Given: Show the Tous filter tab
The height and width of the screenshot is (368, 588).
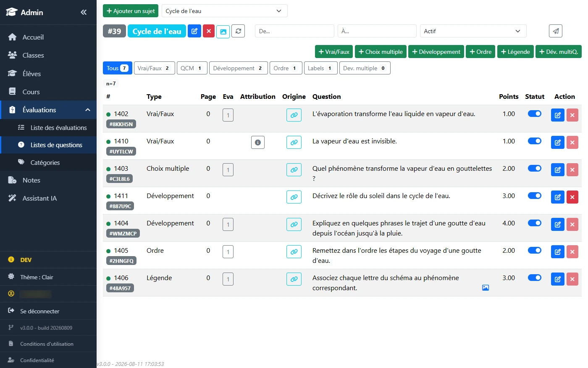Looking at the screenshot, I should 117,68.
